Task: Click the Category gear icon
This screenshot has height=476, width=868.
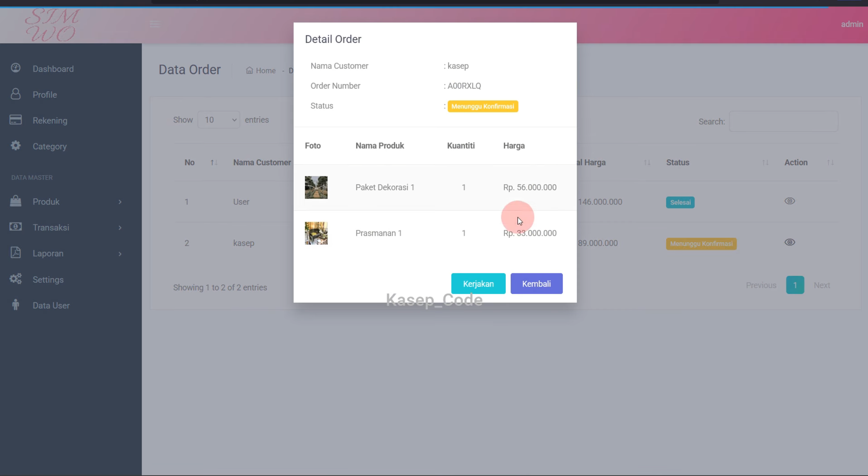Action: pyautogui.click(x=16, y=146)
